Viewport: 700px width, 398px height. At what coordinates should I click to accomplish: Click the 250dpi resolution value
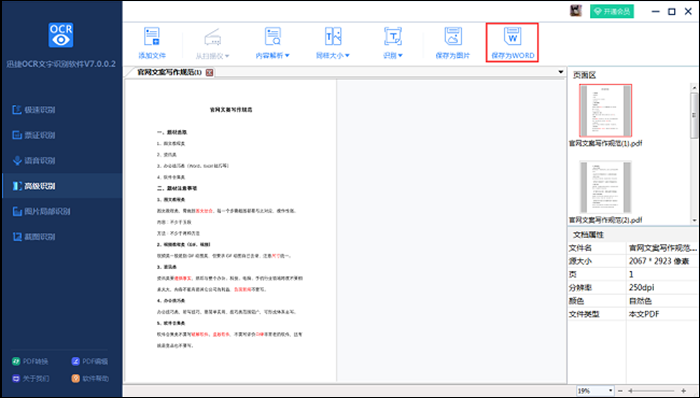[642, 288]
